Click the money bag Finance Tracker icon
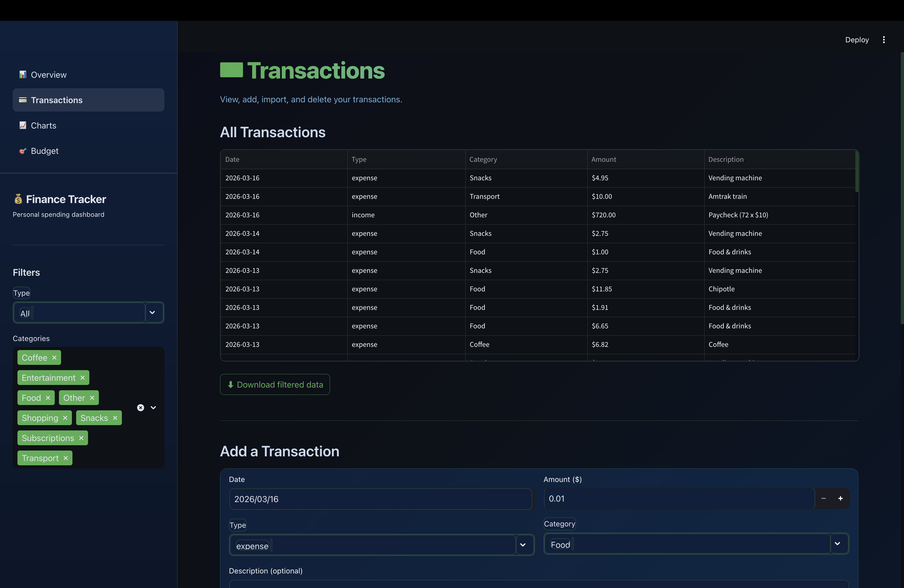904x588 pixels. tap(17, 199)
